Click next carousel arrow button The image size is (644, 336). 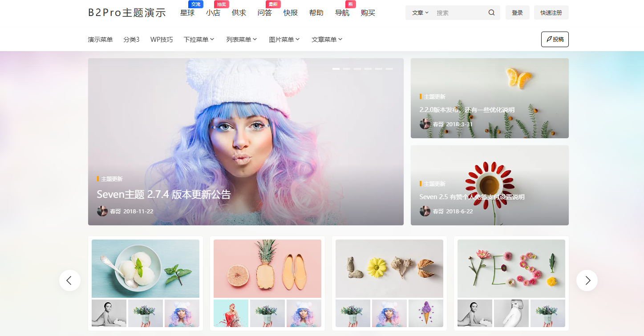[x=587, y=280]
